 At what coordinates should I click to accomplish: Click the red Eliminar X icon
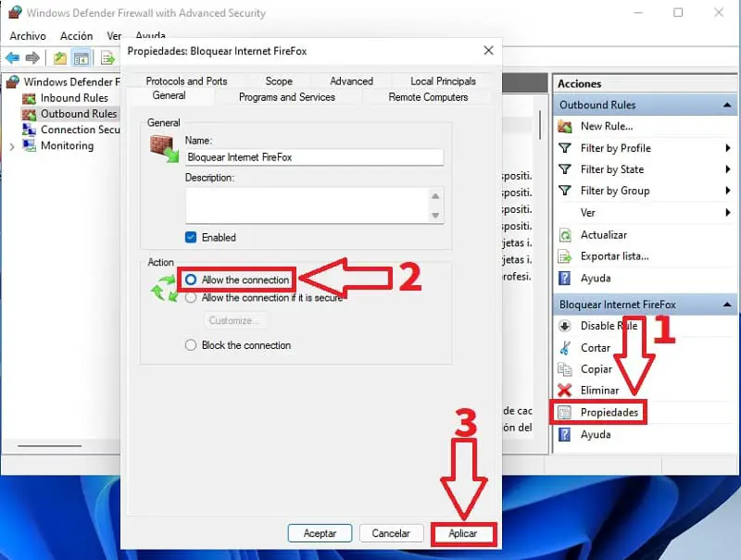pyautogui.click(x=565, y=390)
